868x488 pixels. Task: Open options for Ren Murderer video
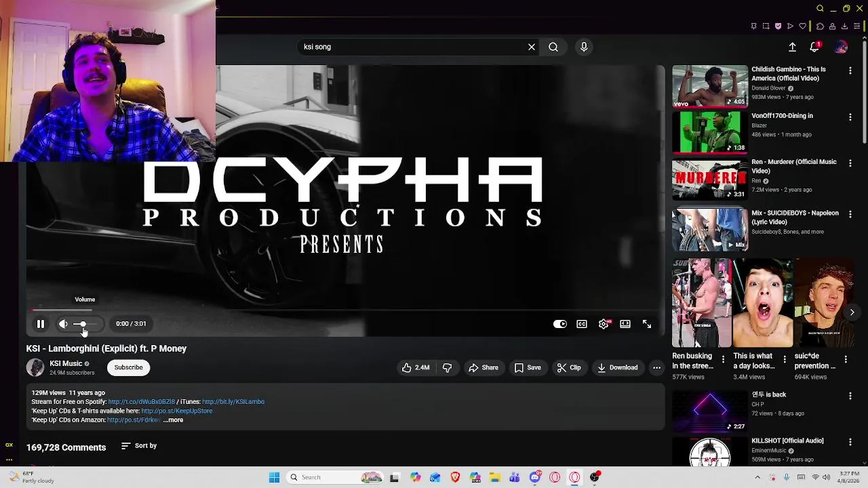tap(850, 163)
